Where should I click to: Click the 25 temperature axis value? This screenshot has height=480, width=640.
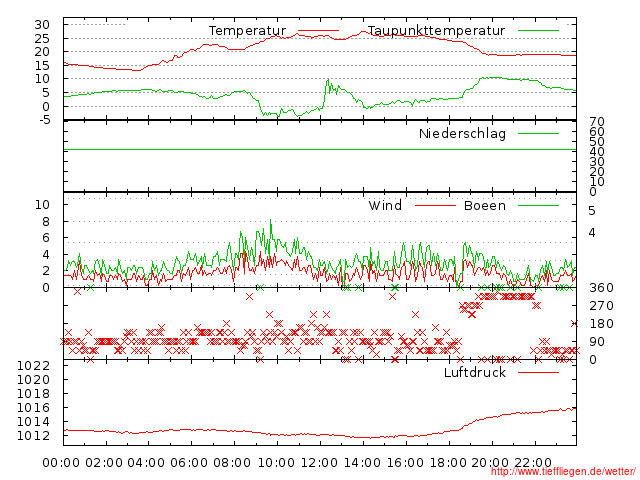(42, 38)
